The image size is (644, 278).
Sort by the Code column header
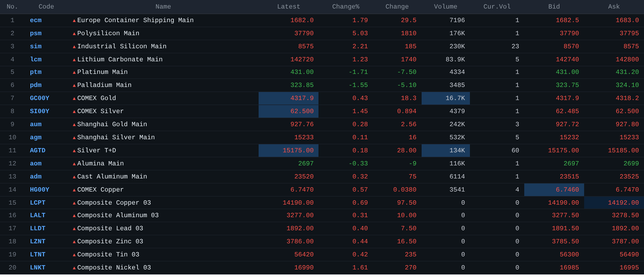(46, 7)
